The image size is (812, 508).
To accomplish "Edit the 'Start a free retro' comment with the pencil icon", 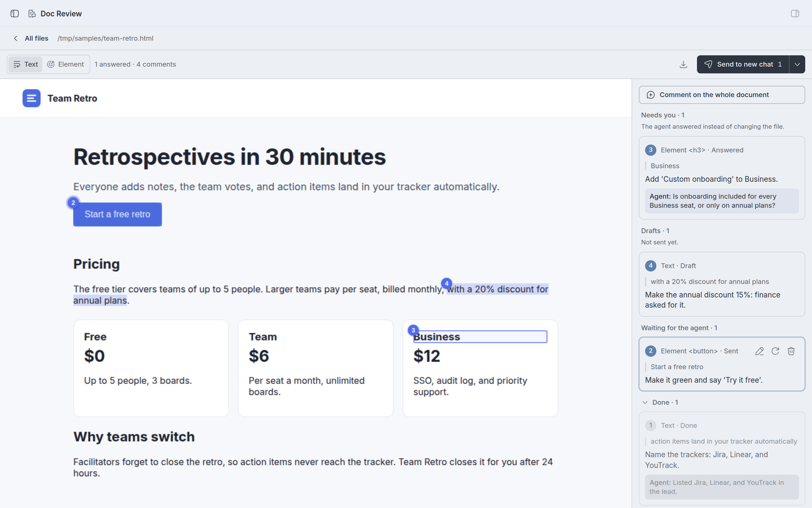I will coord(759,351).
